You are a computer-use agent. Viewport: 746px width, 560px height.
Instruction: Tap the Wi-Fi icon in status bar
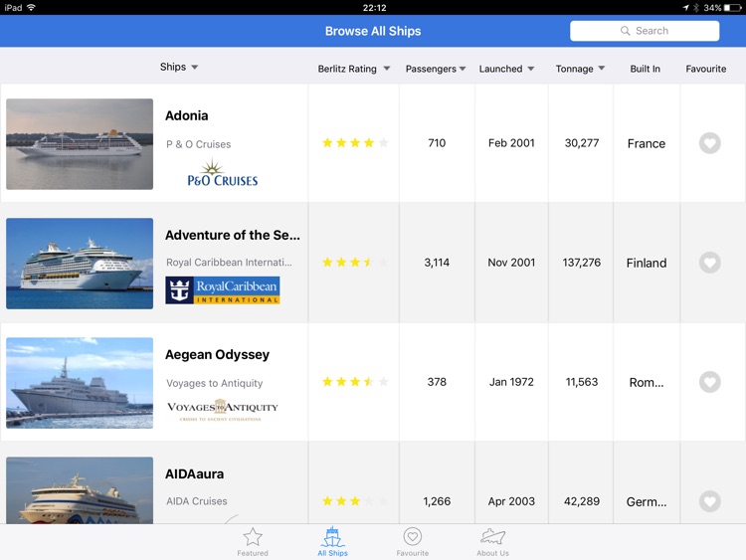point(31,8)
